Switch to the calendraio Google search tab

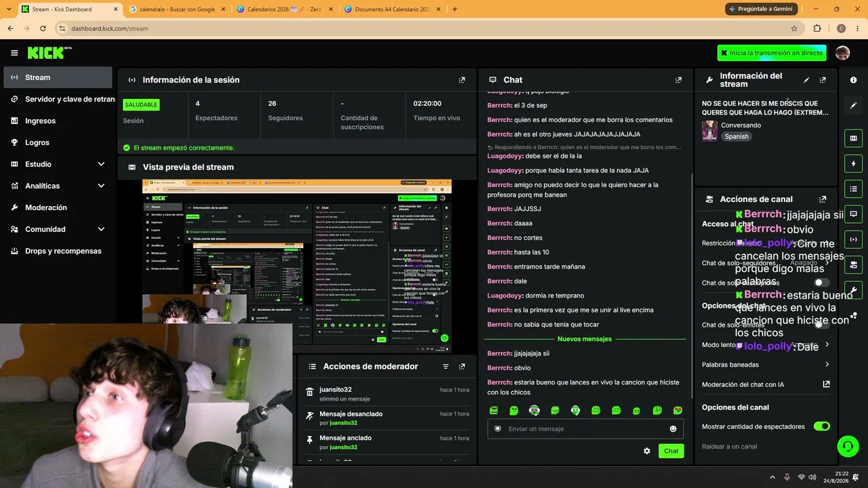coord(176,9)
